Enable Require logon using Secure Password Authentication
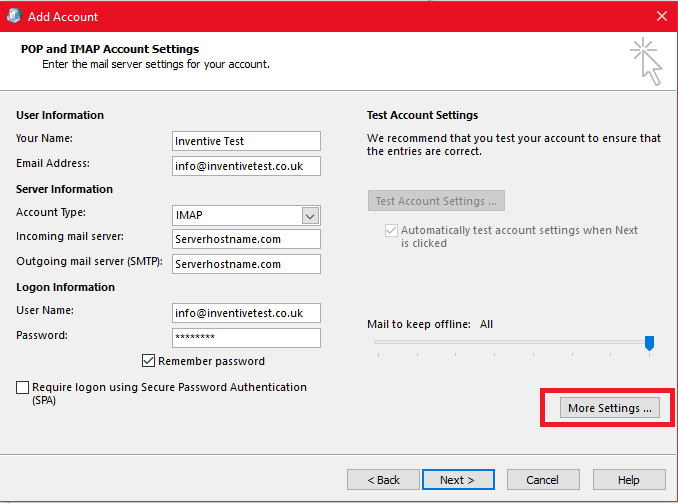 pos(23,387)
